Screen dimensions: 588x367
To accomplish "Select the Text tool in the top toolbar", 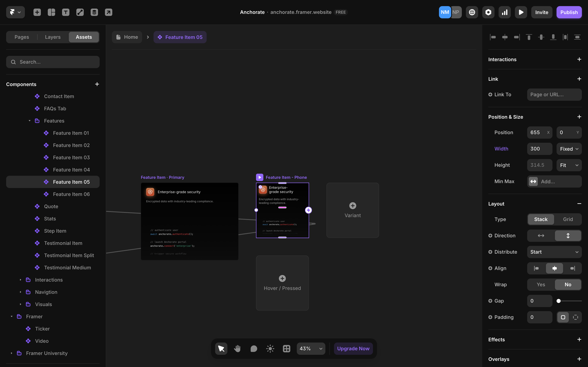I will [x=66, y=12].
